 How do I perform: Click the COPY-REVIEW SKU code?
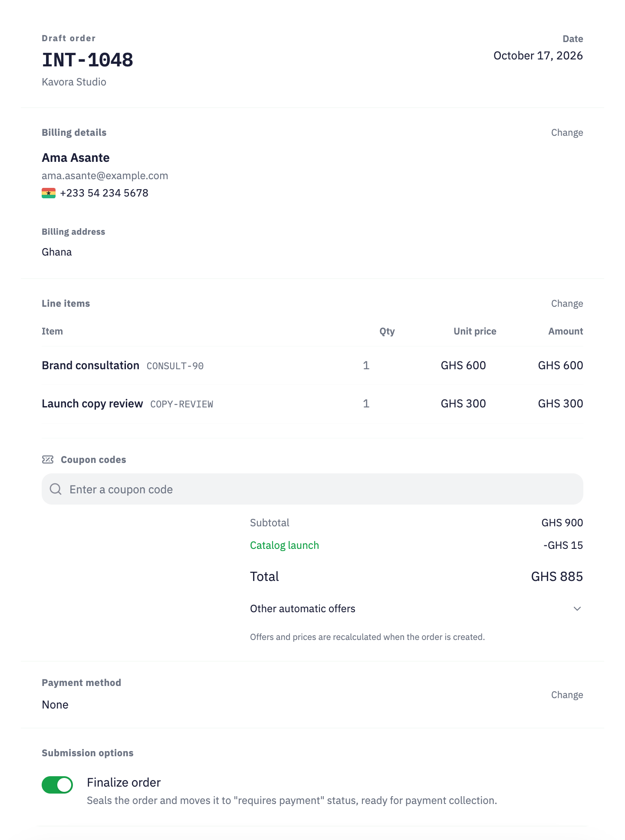click(x=181, y=404)
